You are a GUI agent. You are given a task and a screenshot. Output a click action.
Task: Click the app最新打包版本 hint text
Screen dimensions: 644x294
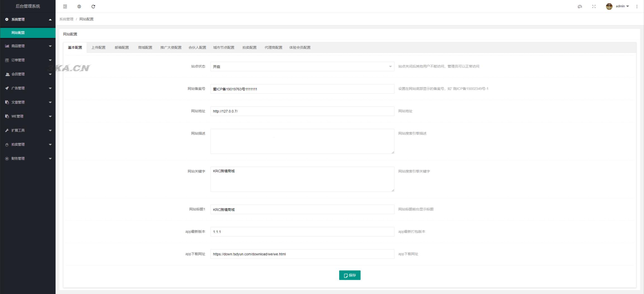point(412,232)
